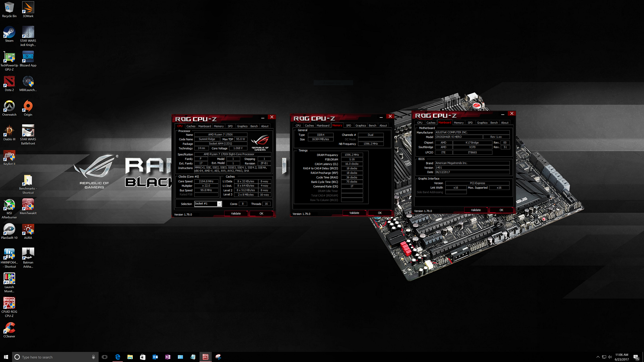Select the Steam desktop icon
Image resolution: width=644 pixels, height=362 pixels.
(9, 34)
